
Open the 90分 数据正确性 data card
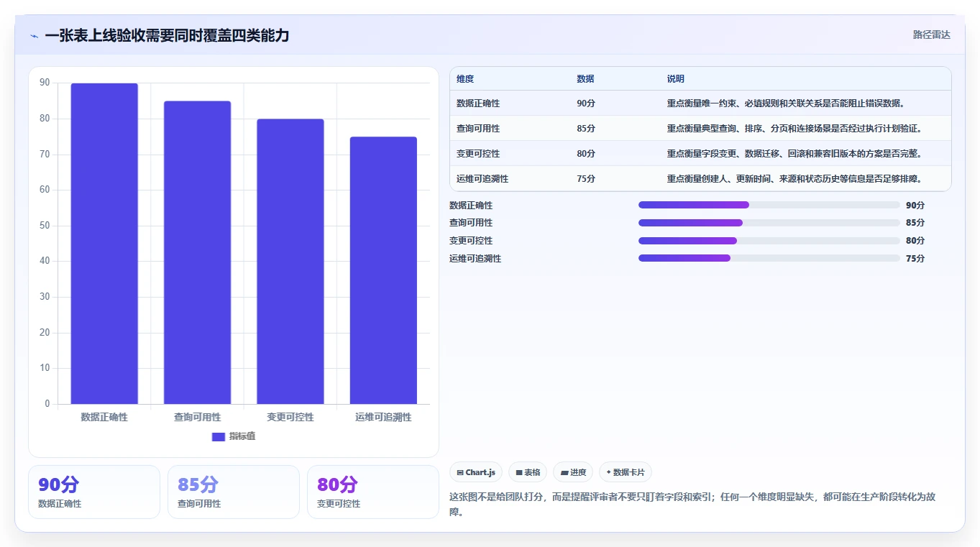click(94, 492)
